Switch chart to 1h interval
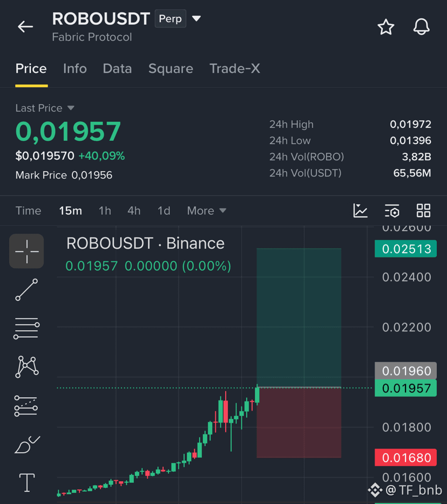 105,211
